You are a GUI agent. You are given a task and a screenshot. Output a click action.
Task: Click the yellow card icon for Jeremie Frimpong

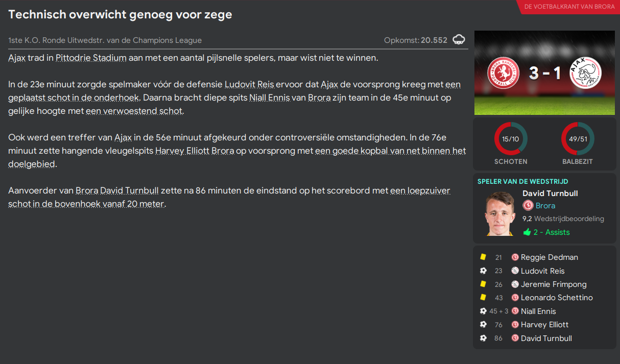pyautogui.click(x=483, y=284)
